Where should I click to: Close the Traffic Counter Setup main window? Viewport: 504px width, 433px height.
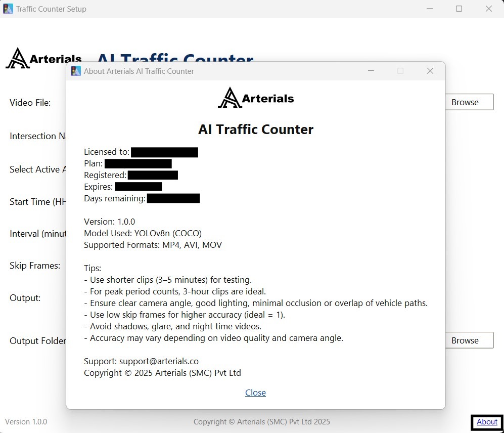489,9
